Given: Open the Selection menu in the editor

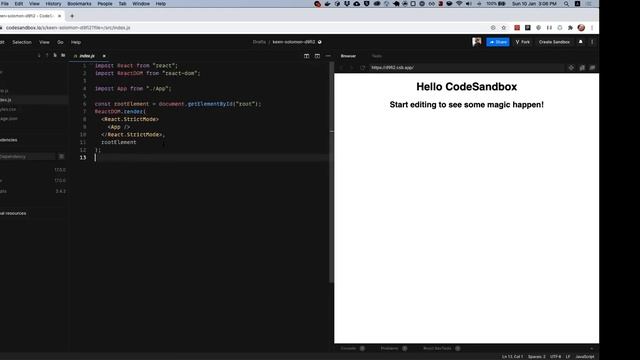Looking at the screenshot, I should click(22, 42).
